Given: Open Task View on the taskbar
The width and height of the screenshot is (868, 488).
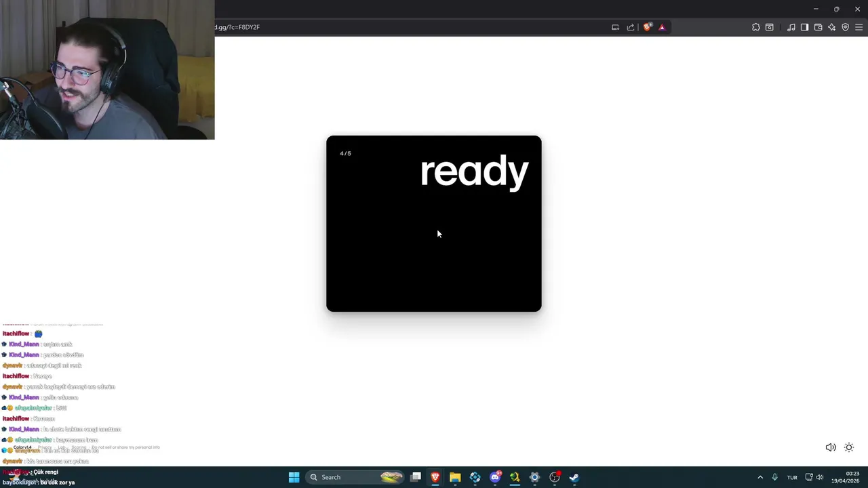Looking at the screenshot, I should 416,477.
